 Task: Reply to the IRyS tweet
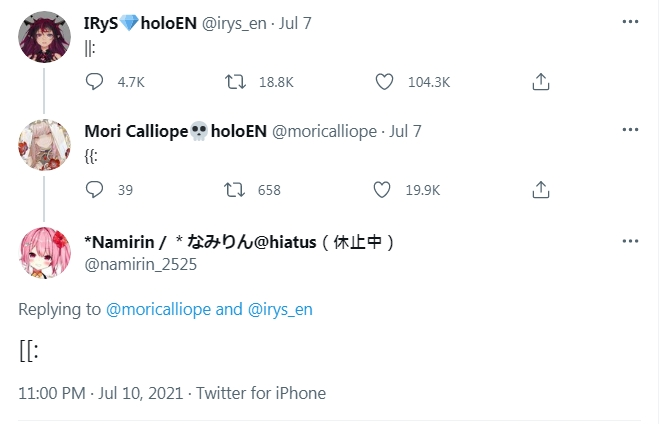pos(95,82)
